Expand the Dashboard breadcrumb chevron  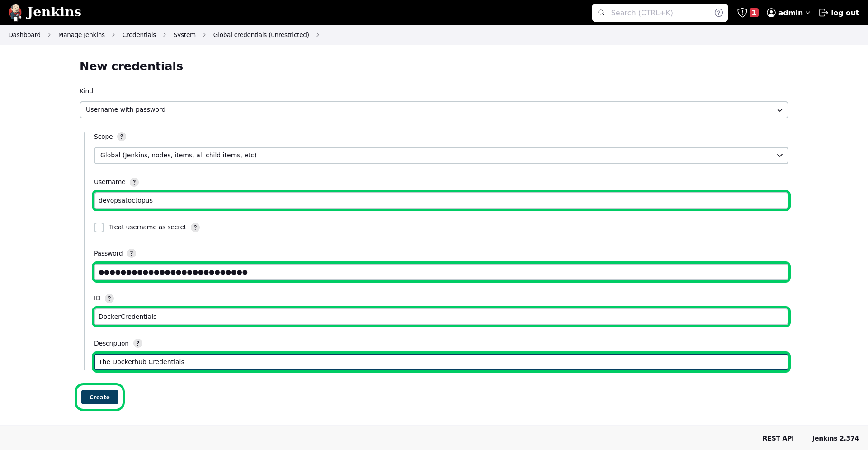(49, 35)
